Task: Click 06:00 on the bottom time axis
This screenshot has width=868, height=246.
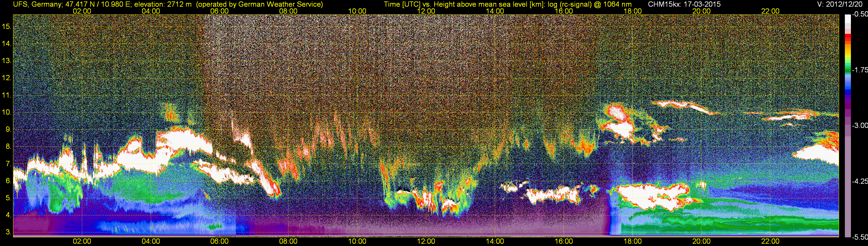Action: pyautogui.click(x=220, y=241)
